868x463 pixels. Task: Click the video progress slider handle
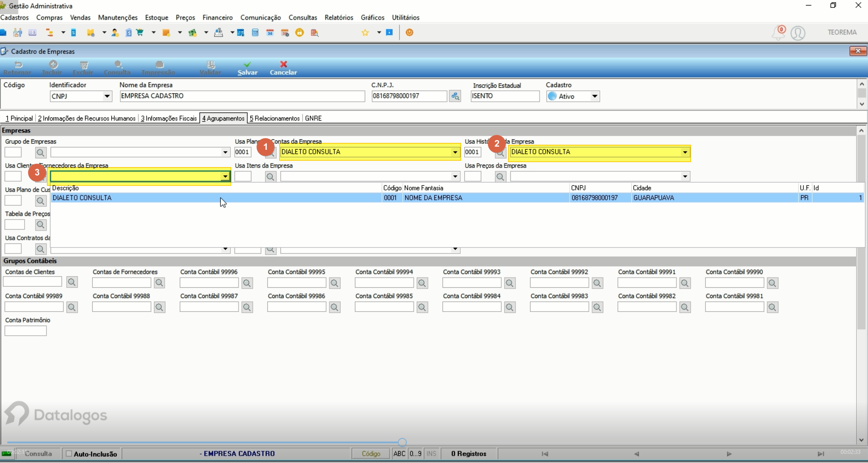(x=402, y=442)
